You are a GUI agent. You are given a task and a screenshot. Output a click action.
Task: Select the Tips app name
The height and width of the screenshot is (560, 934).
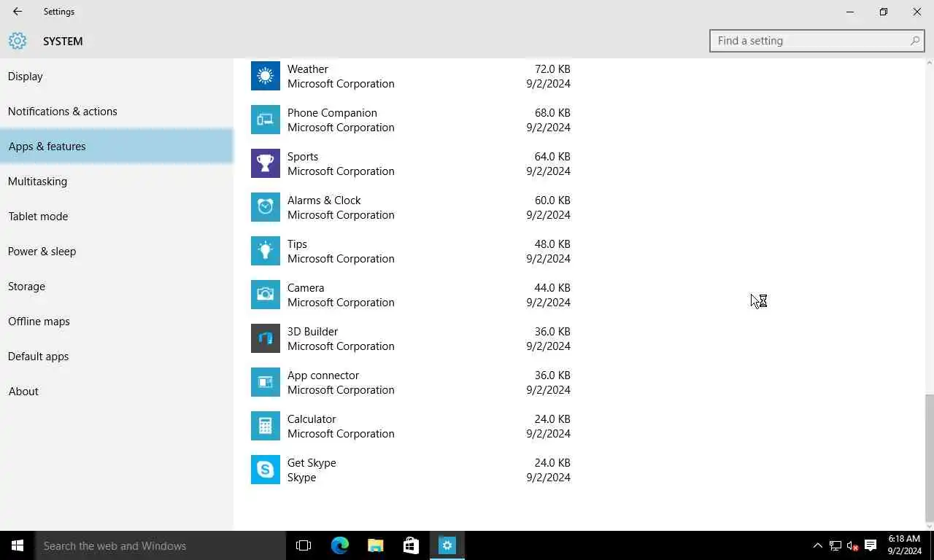[297, 244]
